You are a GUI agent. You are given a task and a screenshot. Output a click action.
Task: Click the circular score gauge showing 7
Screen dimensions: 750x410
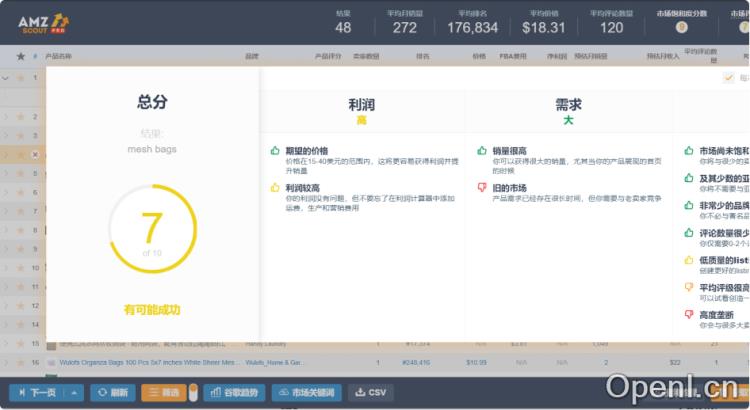pos(151,229)
